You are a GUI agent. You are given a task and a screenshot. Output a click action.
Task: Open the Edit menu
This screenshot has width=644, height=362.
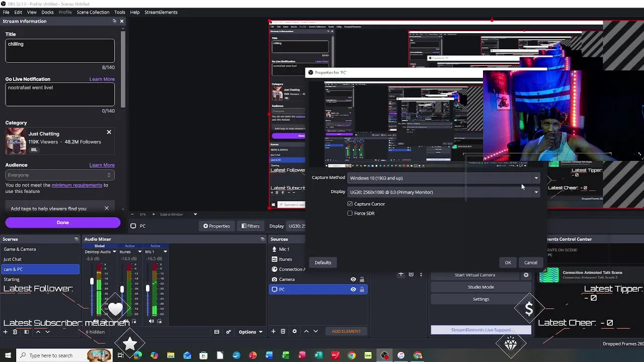[x=18, y=12]
